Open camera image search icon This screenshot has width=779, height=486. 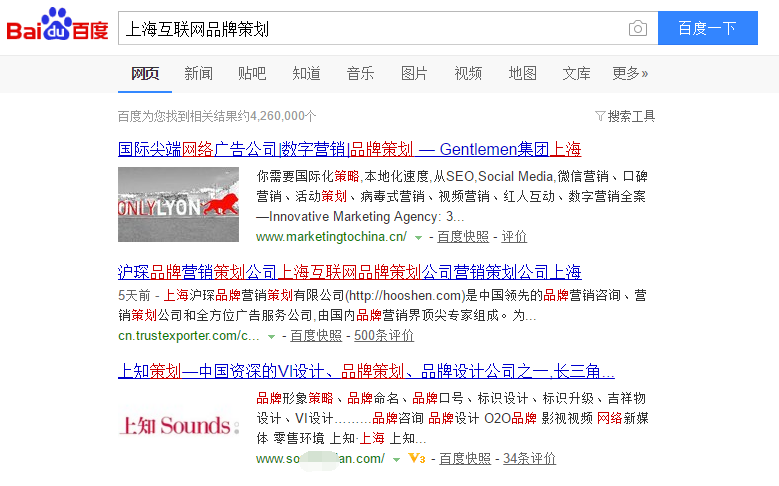tap(637, 28)
